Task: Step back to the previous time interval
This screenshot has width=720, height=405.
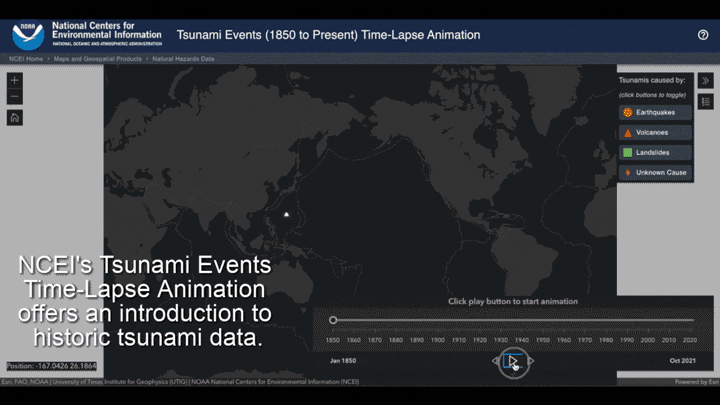Action: tap(496, 361)
